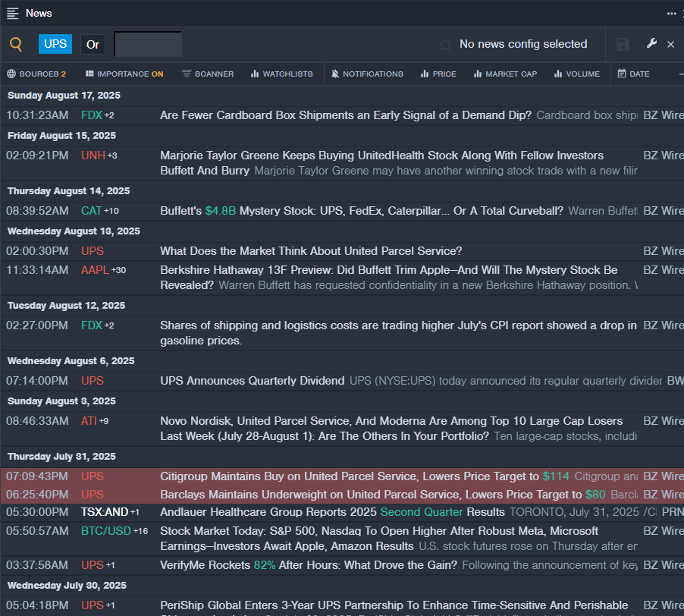684x616 pixels.
Task: Click the save config floppy icon
Action: click(x=623, y=44)
